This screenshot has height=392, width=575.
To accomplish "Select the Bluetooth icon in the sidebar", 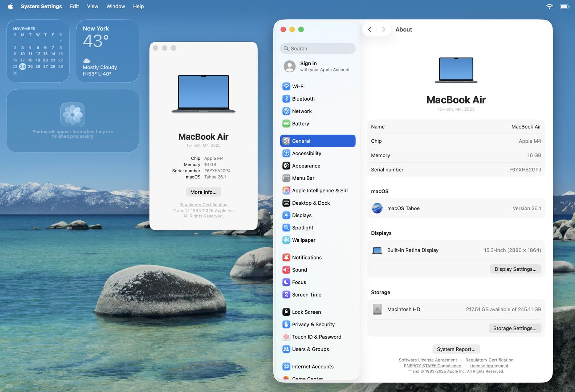I will pyautogui.click(x=286, y=99).
